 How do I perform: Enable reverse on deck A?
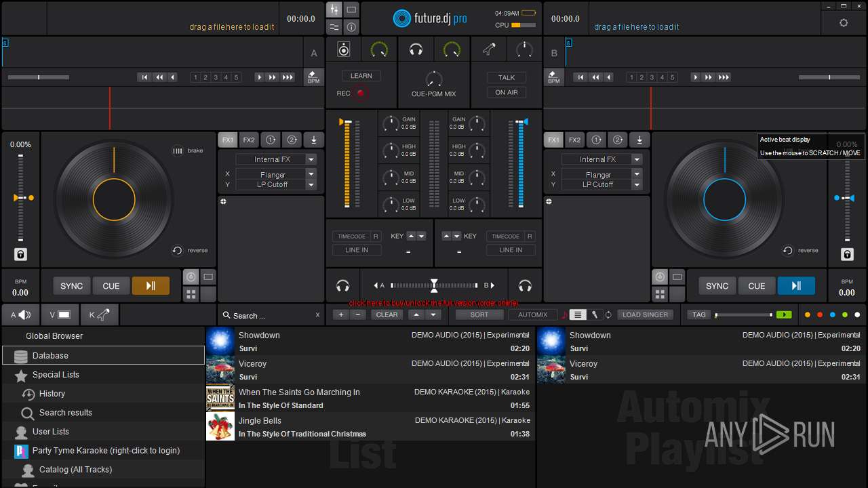tap(190, 250)
